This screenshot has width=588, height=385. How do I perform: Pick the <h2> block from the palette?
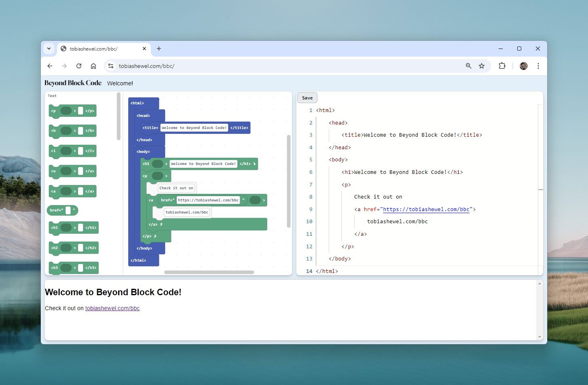pyautogui.click(x=74, y=248)
